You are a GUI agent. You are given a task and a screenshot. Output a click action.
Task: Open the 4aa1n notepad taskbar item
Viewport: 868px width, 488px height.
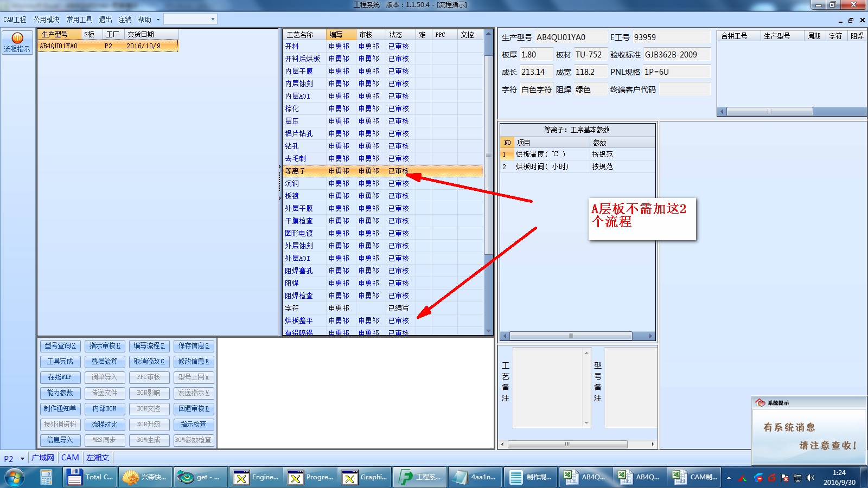pos(475,477)
